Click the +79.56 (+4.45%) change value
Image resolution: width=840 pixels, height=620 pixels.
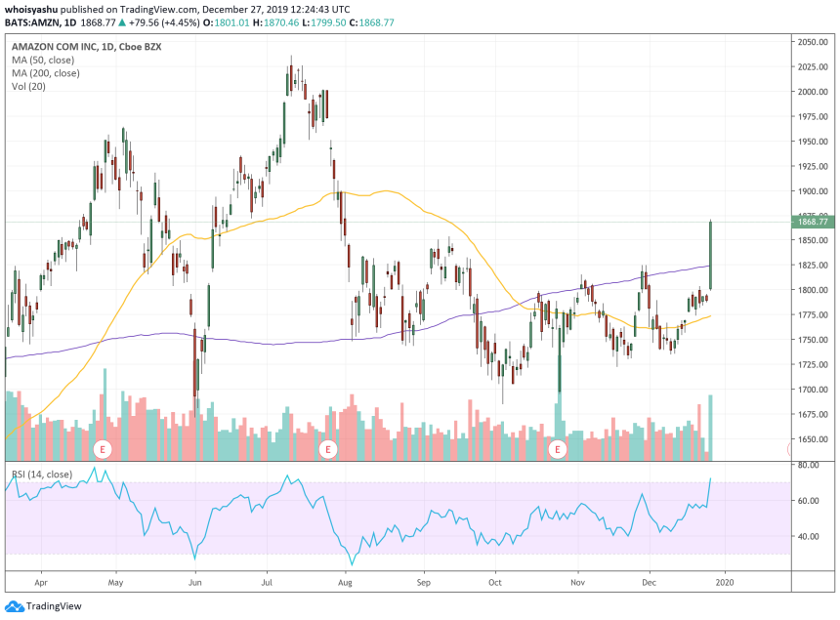[164, 22]
